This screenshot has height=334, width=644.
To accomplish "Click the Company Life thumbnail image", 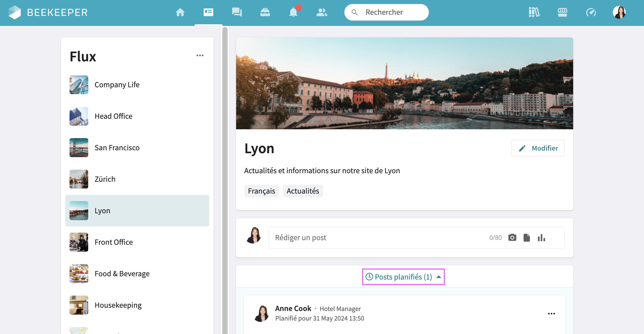I will click(x=79, y=85).
